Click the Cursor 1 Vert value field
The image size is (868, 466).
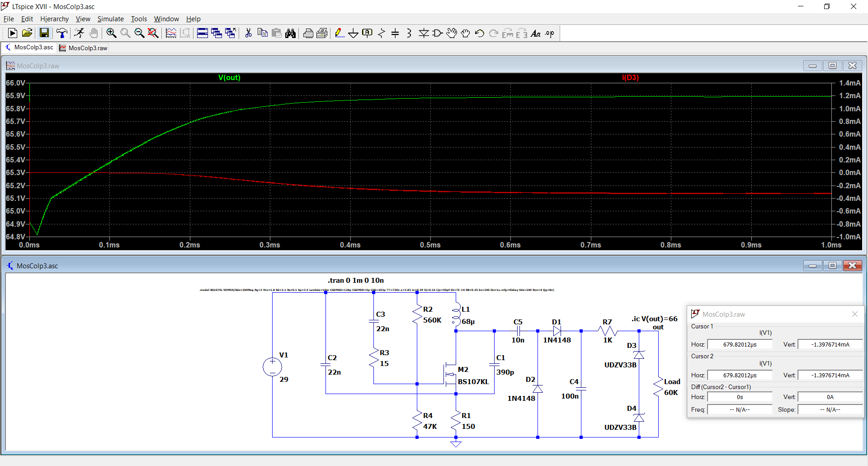click(x=830, y=344)
